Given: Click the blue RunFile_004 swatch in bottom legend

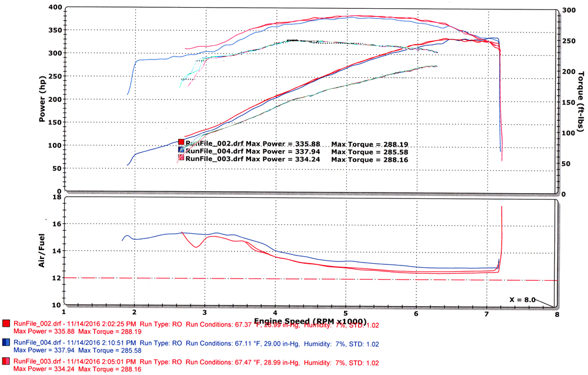Looking at the screenshot, I should [x=5, y=342].
